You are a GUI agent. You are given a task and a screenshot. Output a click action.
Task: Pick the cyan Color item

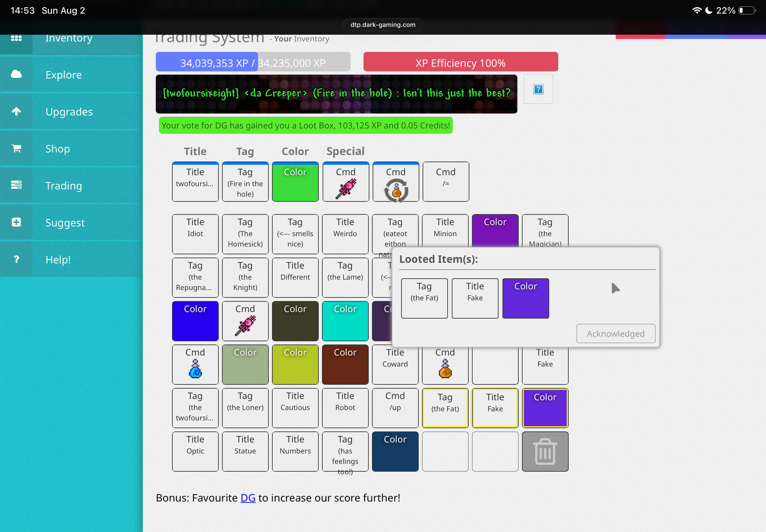coord(345,321)
